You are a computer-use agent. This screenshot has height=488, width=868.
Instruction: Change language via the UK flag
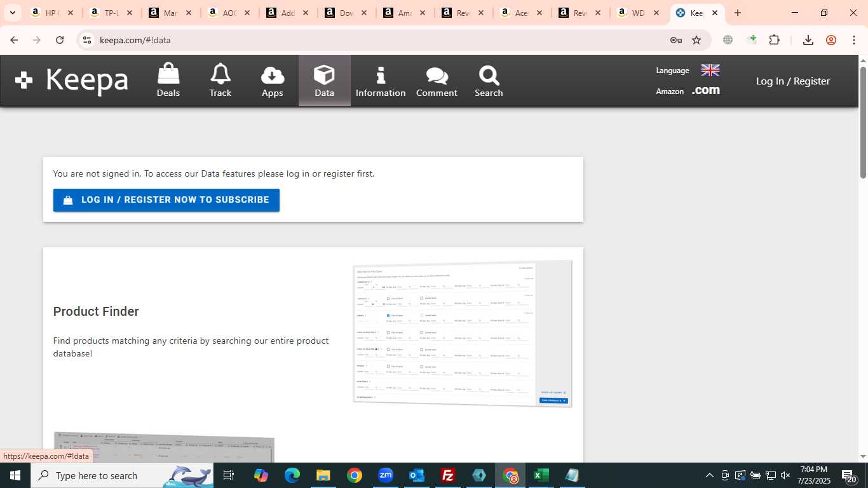click(x=710, y=70)
